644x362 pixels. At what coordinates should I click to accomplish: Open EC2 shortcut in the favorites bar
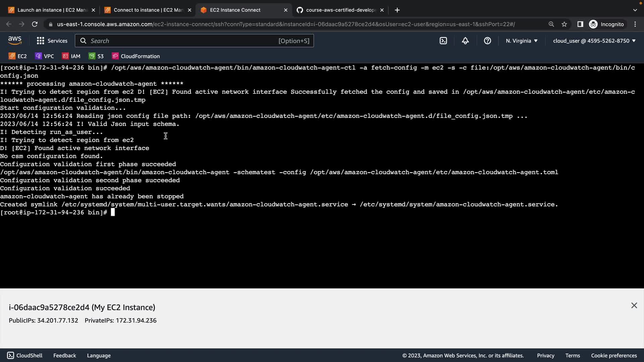(x=18, y=56)
